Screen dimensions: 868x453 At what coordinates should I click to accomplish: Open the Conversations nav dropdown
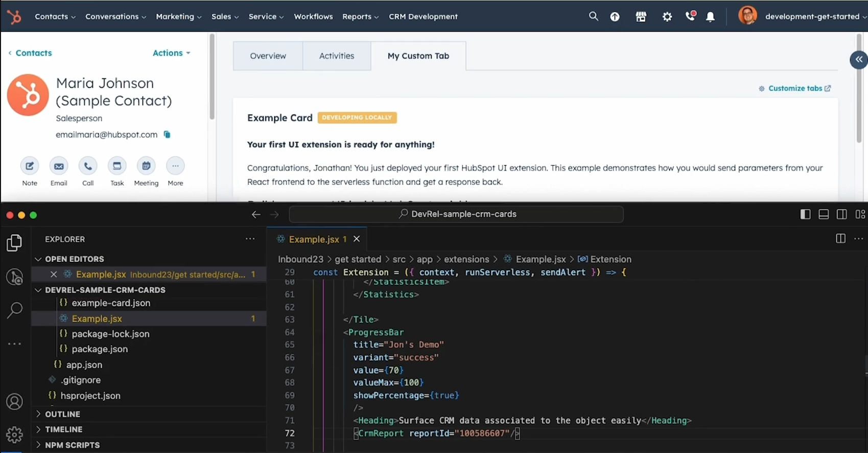[115, 16]
